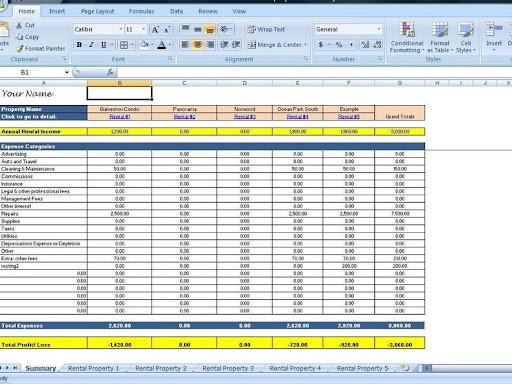This screenshot has height=384, width=512.
Task: Open the Merge & Center dropdown arrow
Action: coord(305,45)
